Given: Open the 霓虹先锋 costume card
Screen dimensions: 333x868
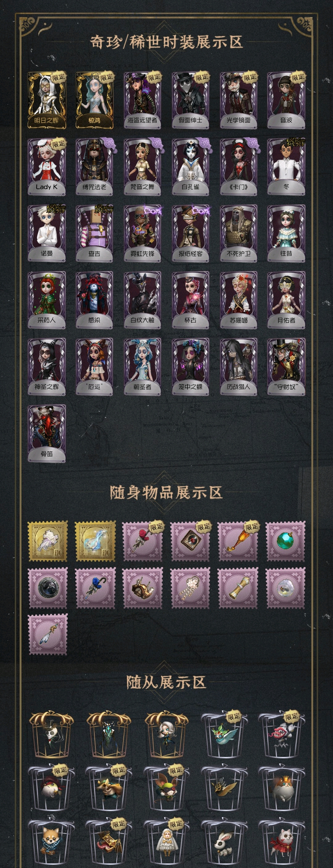Looking at the screenshot, I should coord(142,234).
